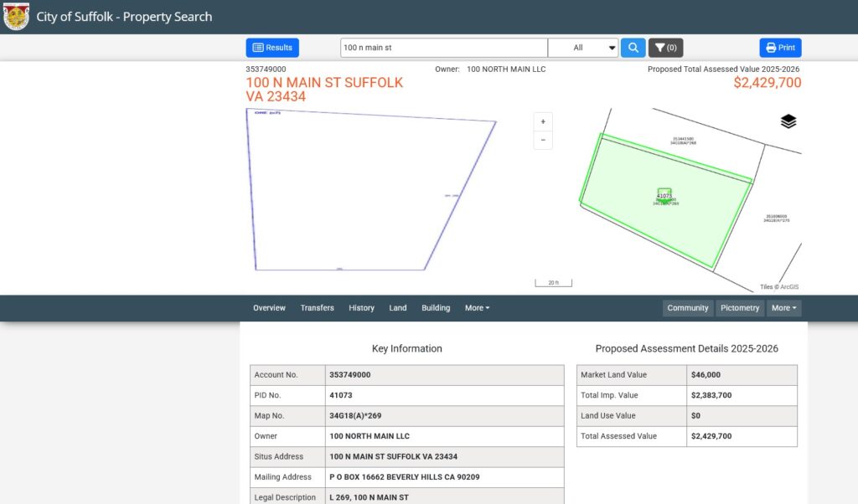Viewport: 858px width, 504px height.
Task: Click the Mailing Address P O BOX 16662 value
Action: [x=405, y=476]
